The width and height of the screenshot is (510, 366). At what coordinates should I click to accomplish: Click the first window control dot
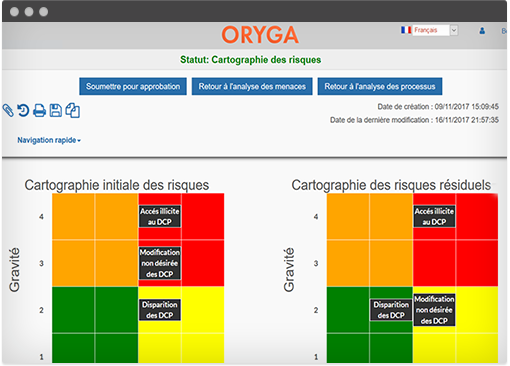click(14, 12)
